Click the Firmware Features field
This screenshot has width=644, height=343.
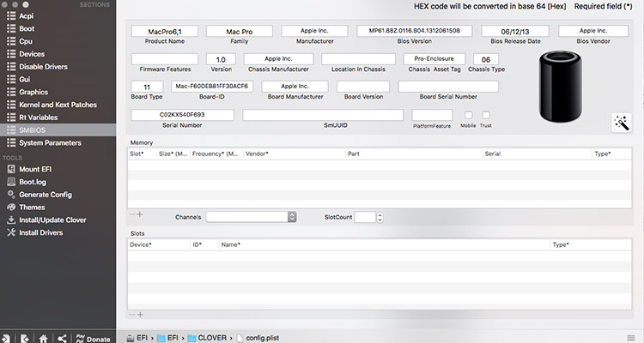165,59
